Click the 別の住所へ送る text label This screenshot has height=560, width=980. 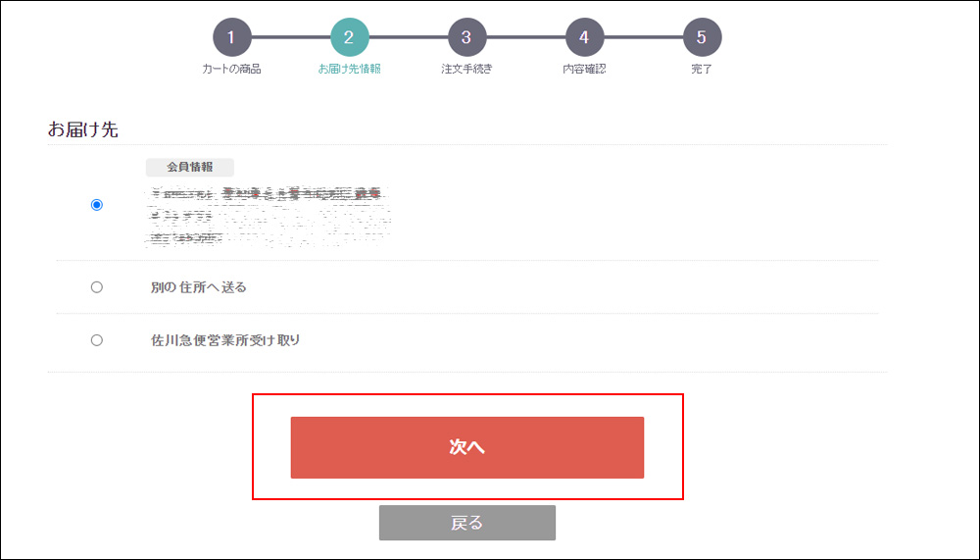(x=199, y=287)
